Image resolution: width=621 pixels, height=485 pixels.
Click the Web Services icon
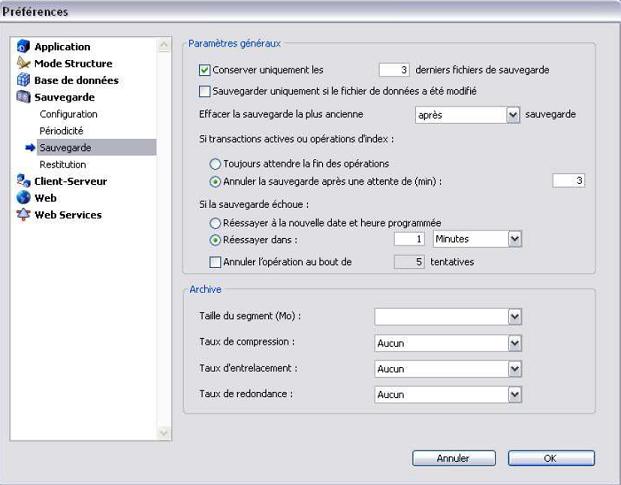(24, 215)
